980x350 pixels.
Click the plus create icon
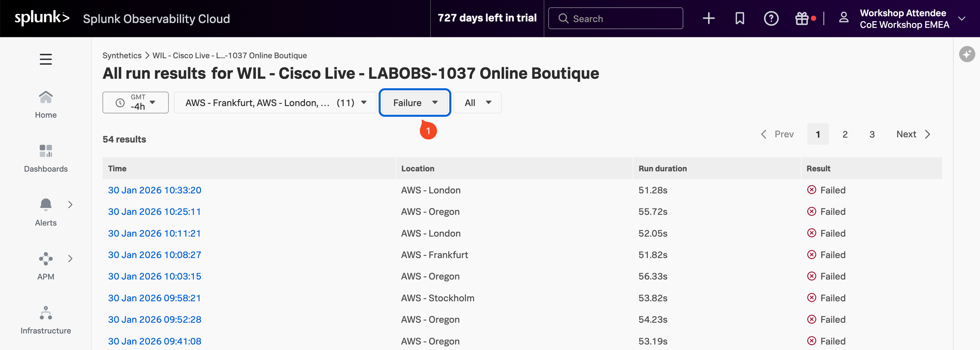708,18
